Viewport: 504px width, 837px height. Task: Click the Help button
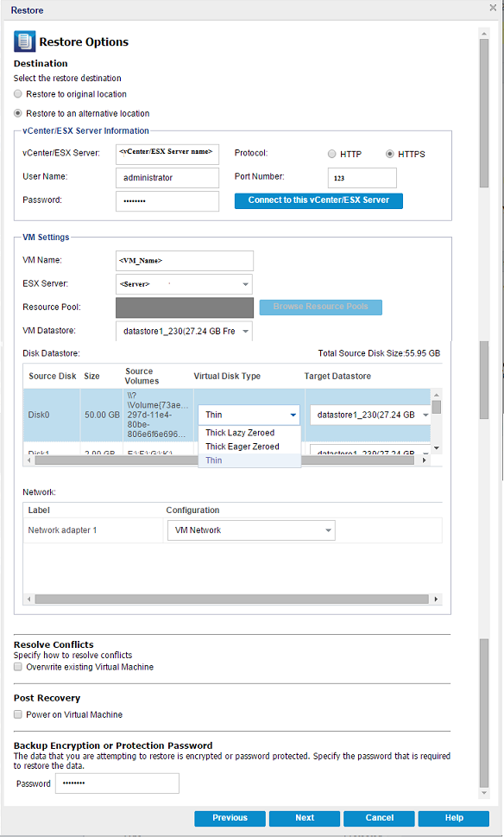click(454, 818)
